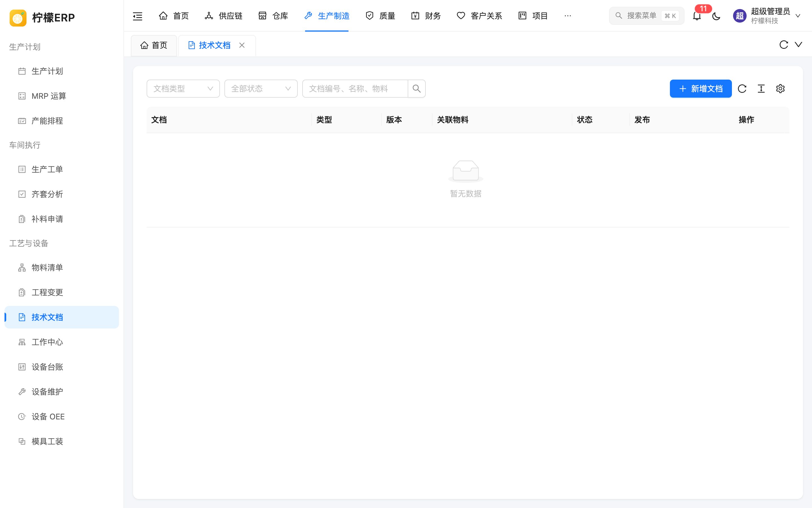This screenshot has height=508, width=812.
Task: Open column settings gear icon
Action: pos(780,89)
